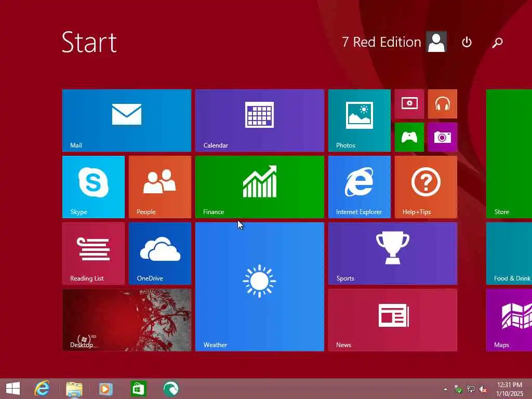Image resolution: width=532 pixels, height=399 pixels.
Task: Open the Mail tile
Action: [127, 121]
